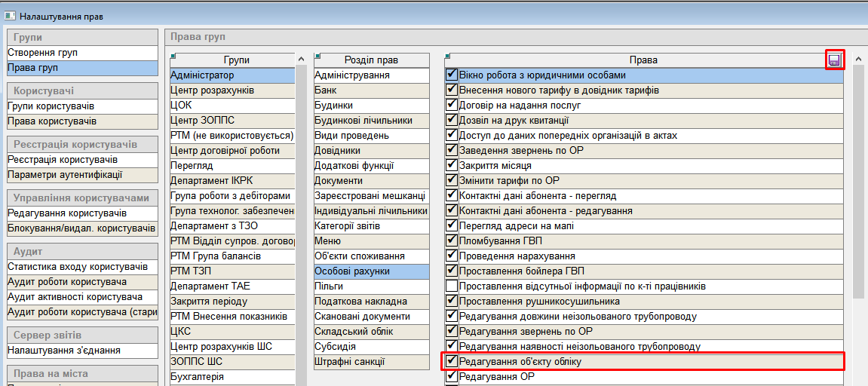Click the 'Права' column header
Screen dimensions: 868x386
coord(643,60)
